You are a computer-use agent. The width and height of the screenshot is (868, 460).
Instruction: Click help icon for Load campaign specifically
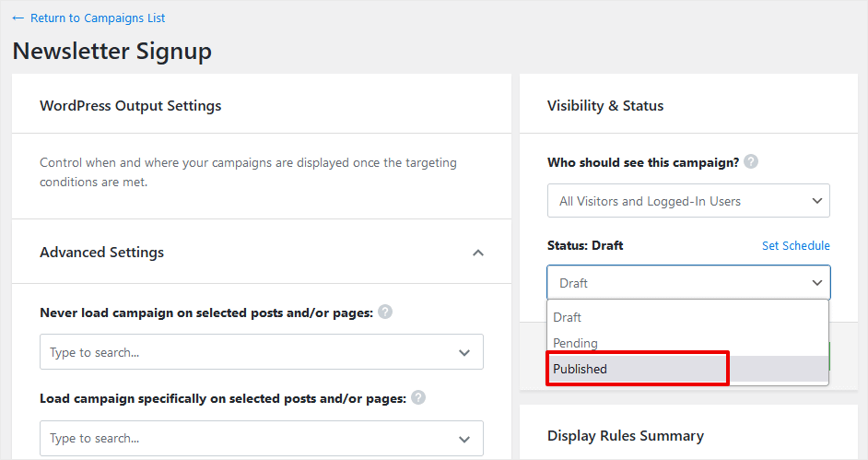click(418, 398)
